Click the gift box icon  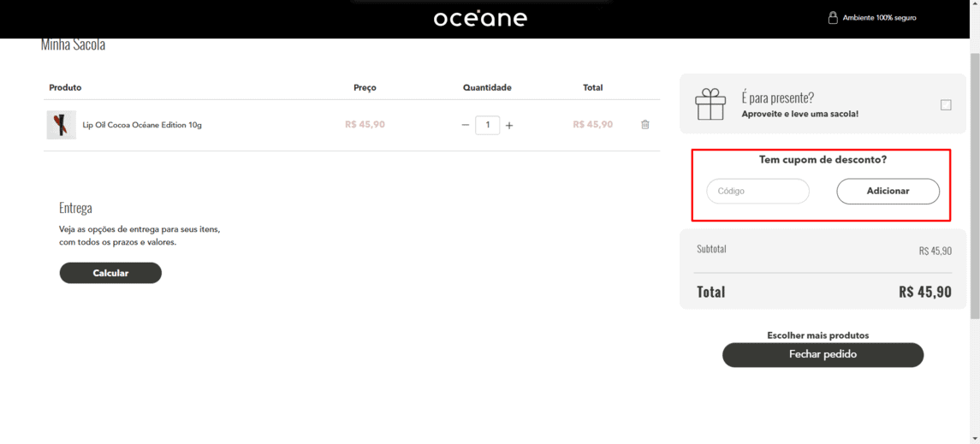tap(710, 104)
